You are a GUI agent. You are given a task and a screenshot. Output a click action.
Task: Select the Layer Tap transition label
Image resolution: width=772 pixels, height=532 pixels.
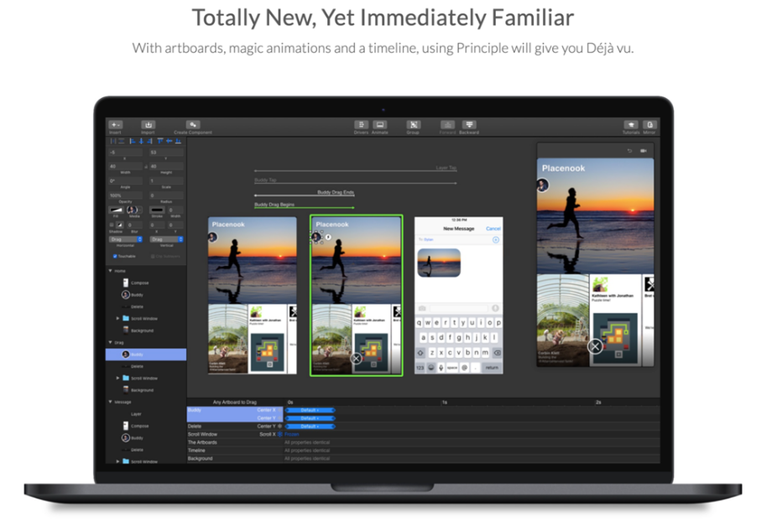pyautogui.click(x=446, y=168)
